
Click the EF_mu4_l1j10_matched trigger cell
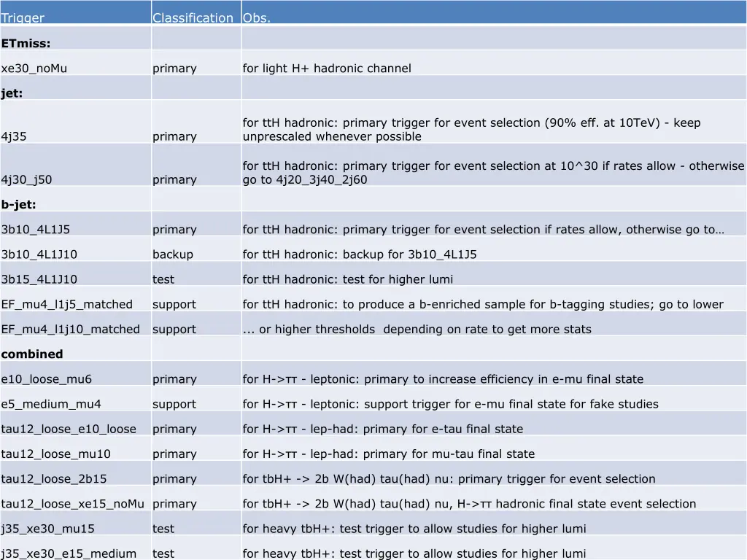click(x=75, y=323)
